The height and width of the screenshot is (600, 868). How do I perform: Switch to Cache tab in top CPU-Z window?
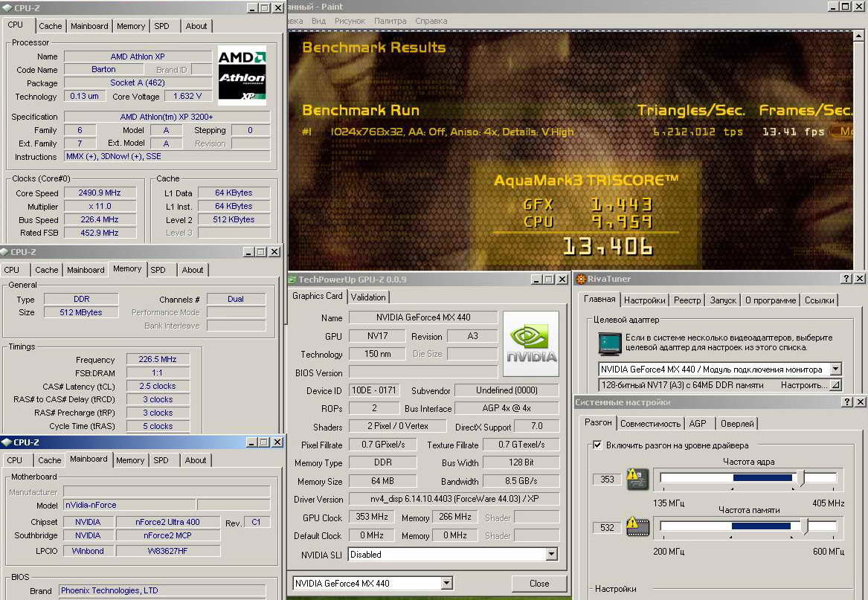51,26
